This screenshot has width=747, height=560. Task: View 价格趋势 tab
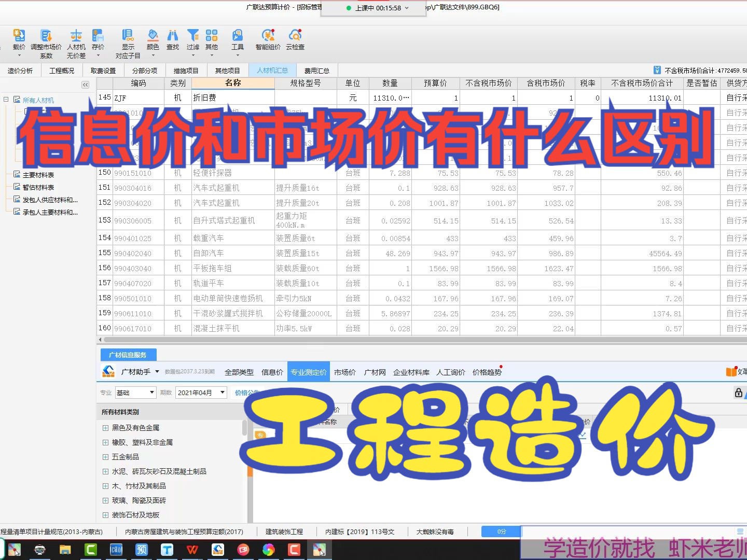pos(487,372)
